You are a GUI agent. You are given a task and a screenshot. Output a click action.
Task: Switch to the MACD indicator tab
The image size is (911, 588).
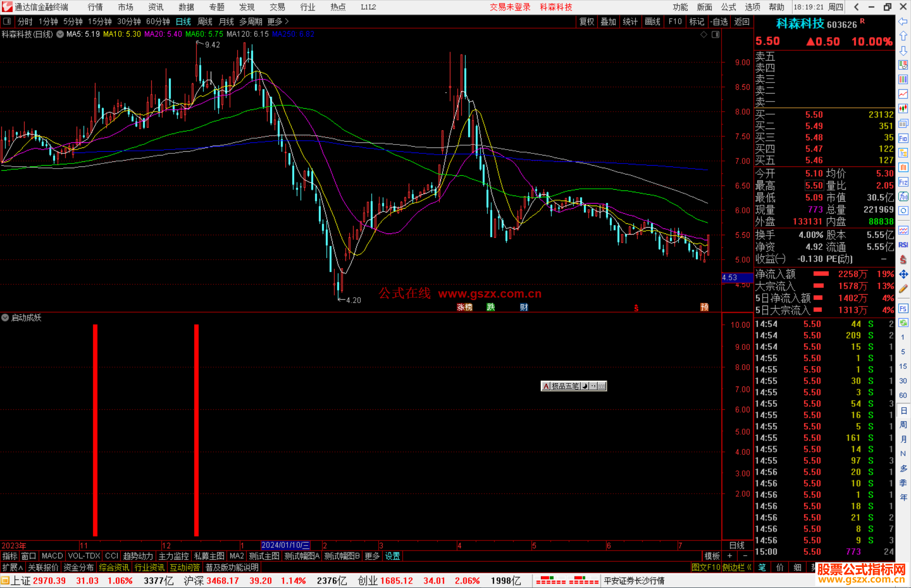tap(52, 556)
